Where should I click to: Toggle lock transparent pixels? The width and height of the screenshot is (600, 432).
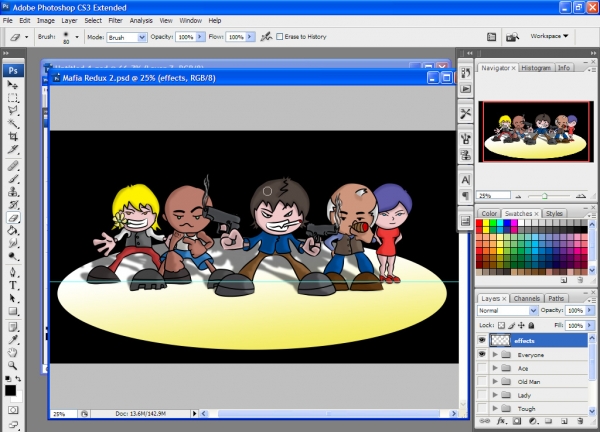coord(501,325)
